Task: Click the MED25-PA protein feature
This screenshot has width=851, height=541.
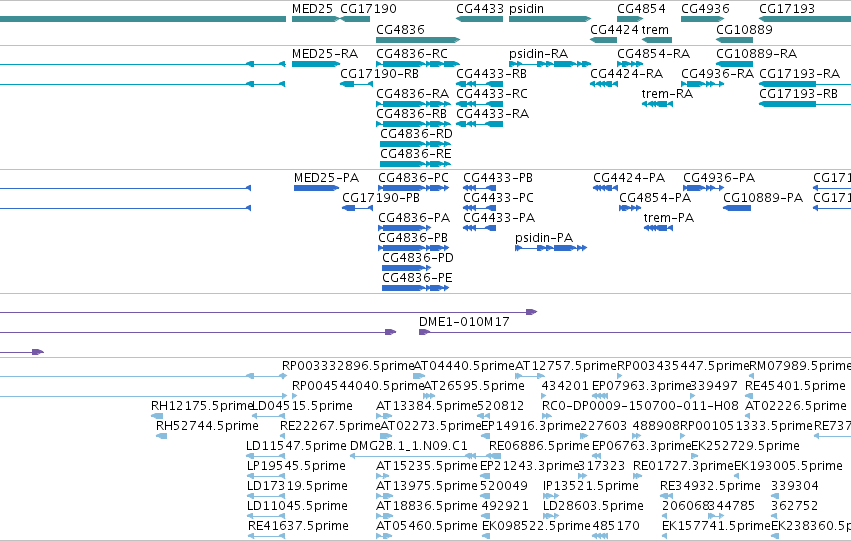Action: pos(316,188)
